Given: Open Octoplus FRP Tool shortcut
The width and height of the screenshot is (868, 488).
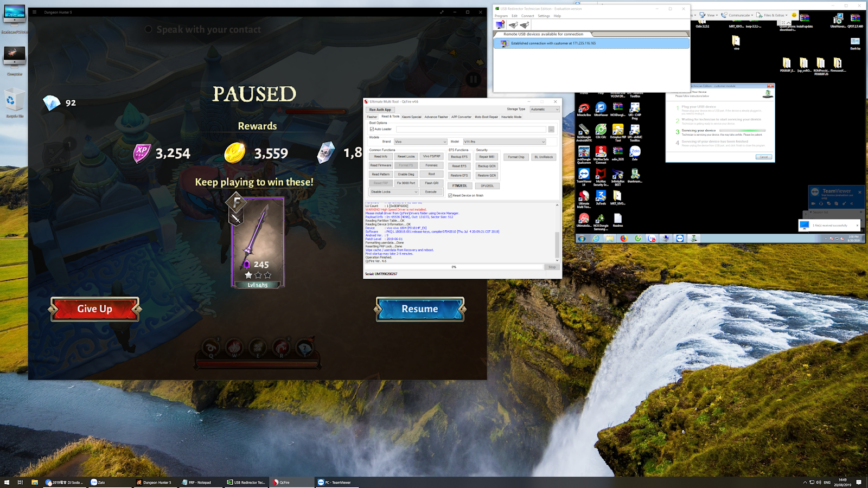Looking at the screenshot, I should point(618,133).
